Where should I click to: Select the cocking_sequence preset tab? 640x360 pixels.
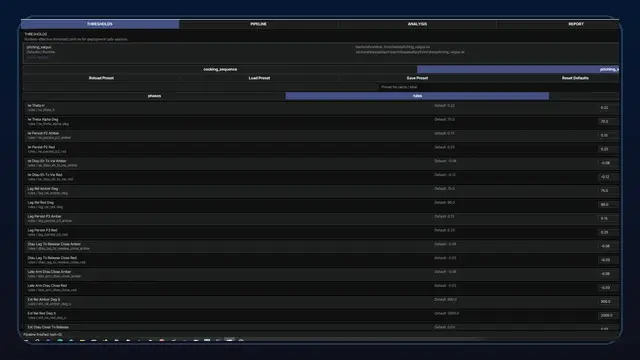220,69
